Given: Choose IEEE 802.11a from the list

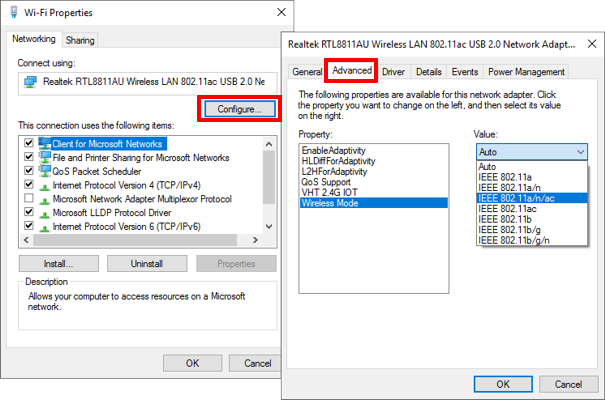Looking at the screenshot, I should (532, 177).
